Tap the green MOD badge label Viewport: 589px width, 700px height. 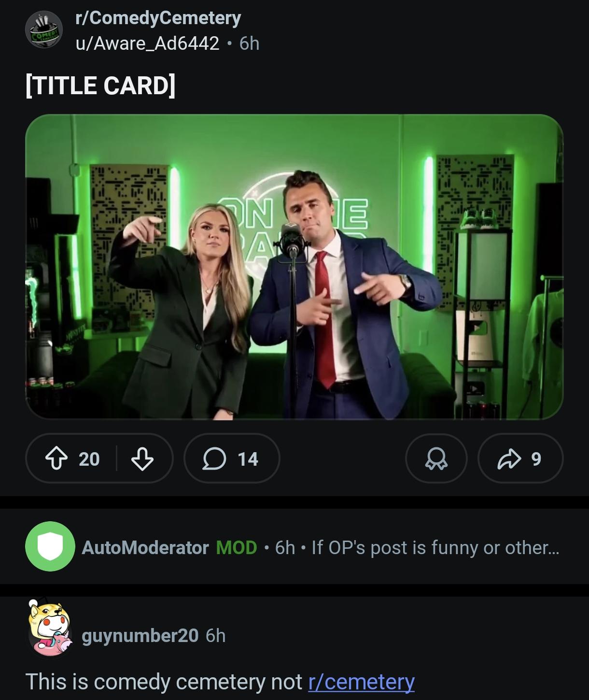coord(237,547)
